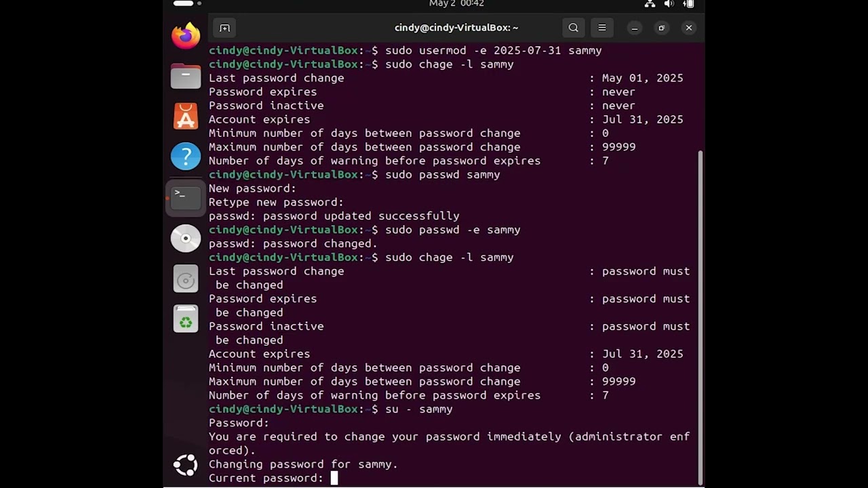The image size is (868, 488).
Task: Open the clock showing May 2 00:42
Action: [x=456, y=3]
